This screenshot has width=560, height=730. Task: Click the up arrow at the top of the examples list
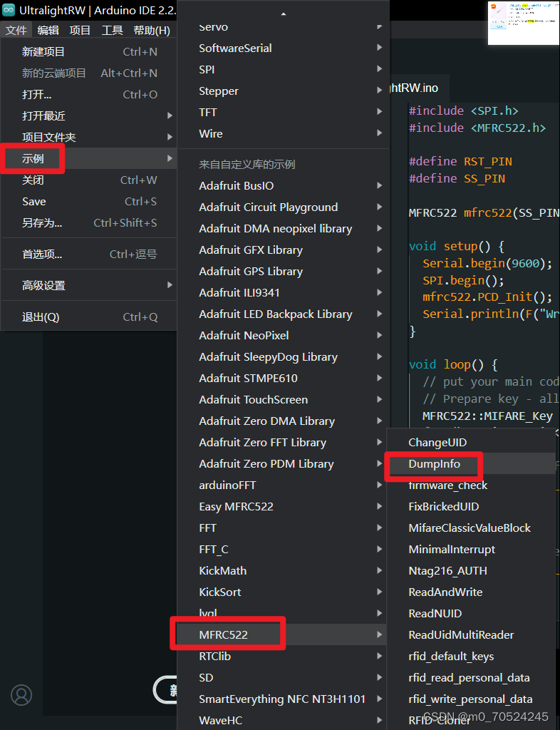pos(284,14)
